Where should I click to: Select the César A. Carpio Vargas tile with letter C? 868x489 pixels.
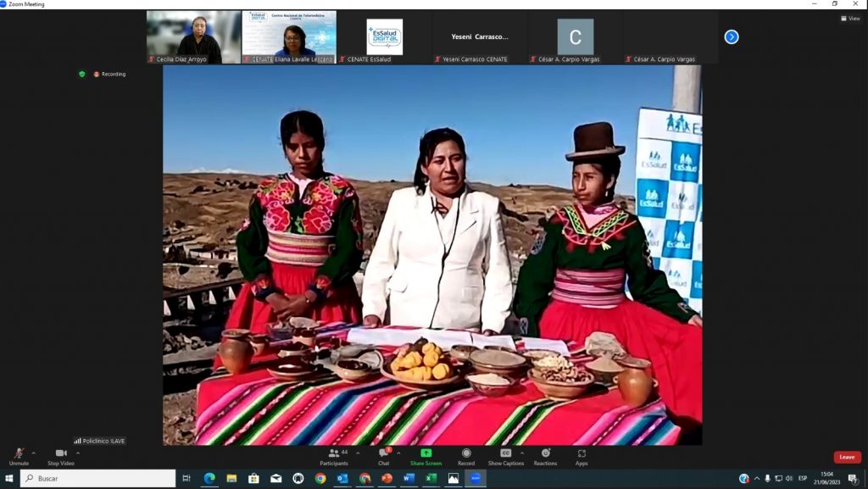pos(576,37)
